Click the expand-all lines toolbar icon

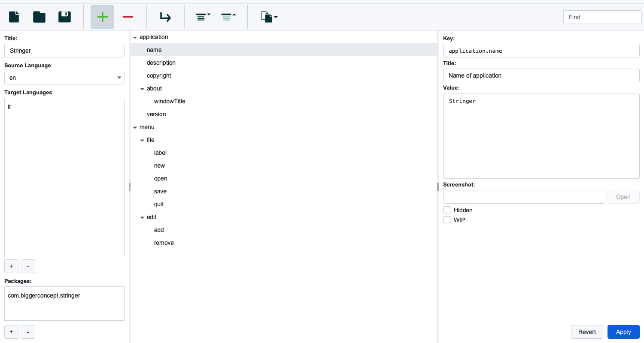[203, 17]
